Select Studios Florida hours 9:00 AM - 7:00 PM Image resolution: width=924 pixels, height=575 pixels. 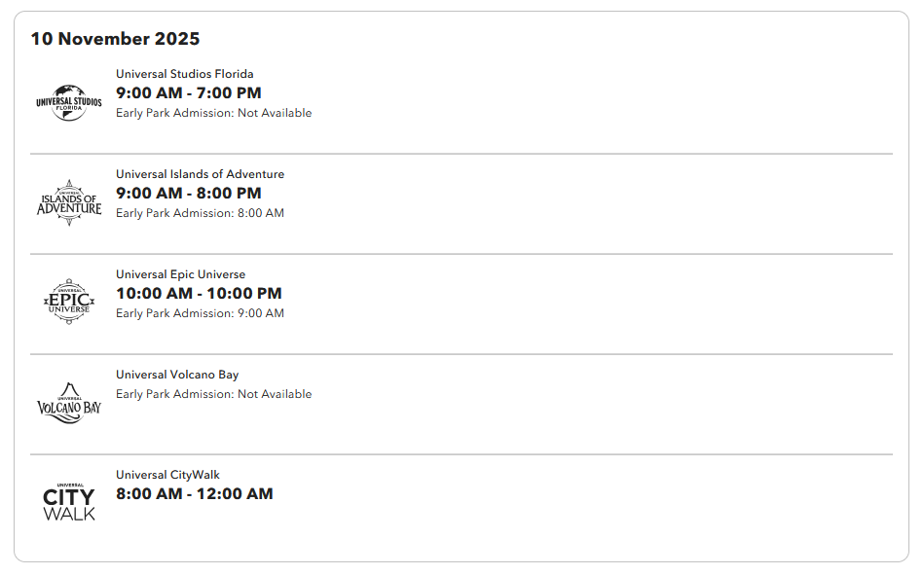[188, 93]
